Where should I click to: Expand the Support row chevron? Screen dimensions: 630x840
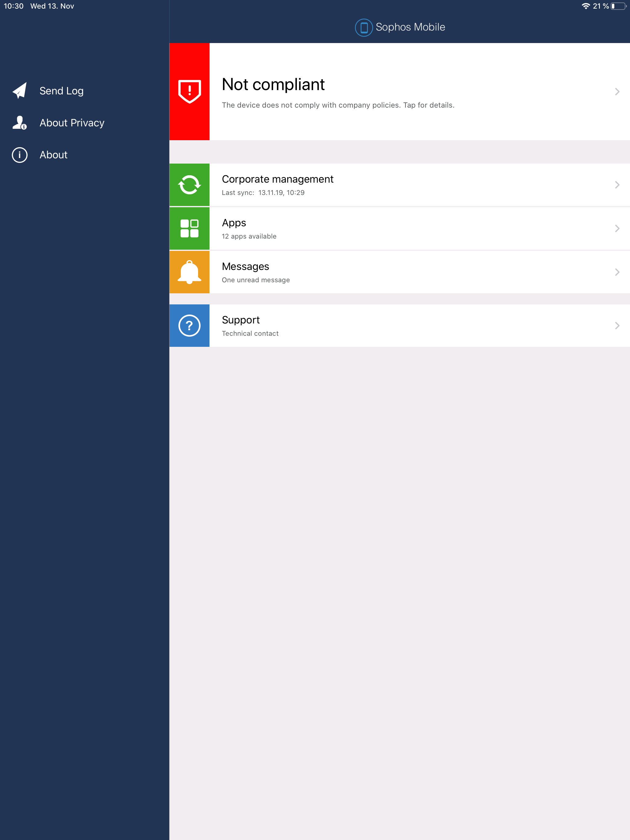[617, 325]
